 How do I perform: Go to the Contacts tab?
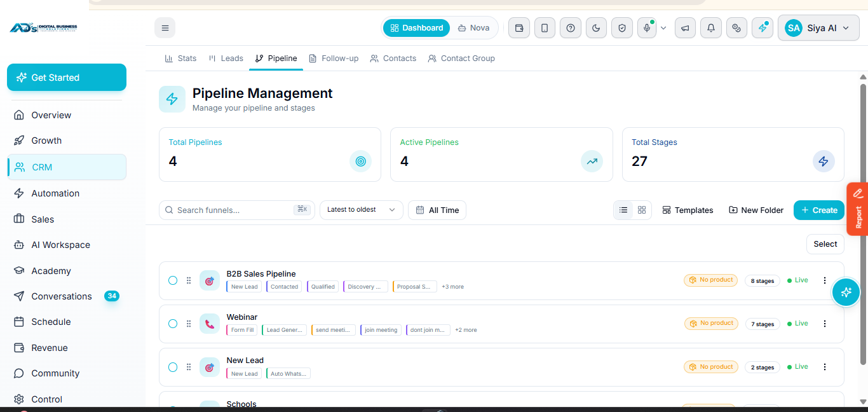pos(393,58)
